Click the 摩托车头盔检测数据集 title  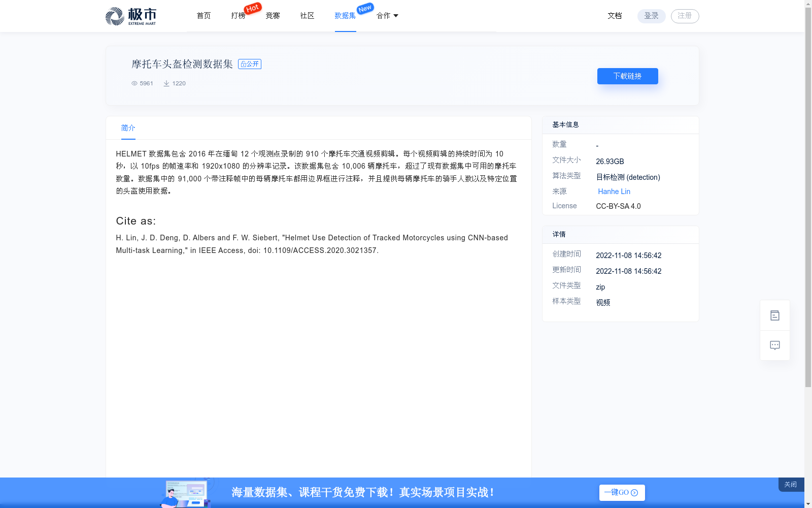click(x=182, y=64)
